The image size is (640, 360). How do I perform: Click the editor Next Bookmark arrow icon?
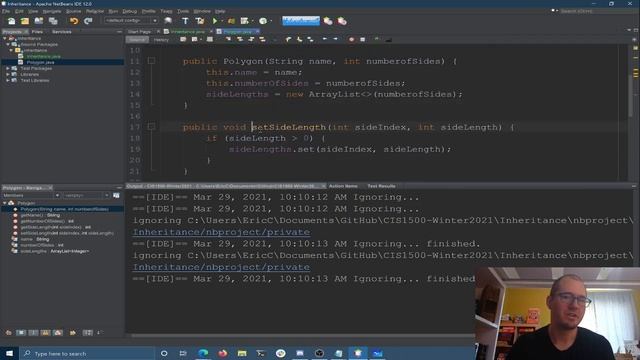pos(299,40)
